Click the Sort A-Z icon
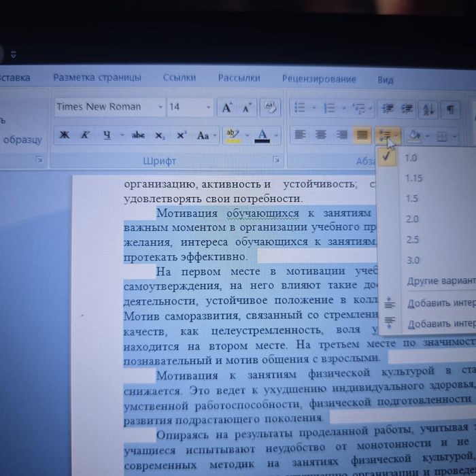476x476 pixels. click(x=428, y=109)
